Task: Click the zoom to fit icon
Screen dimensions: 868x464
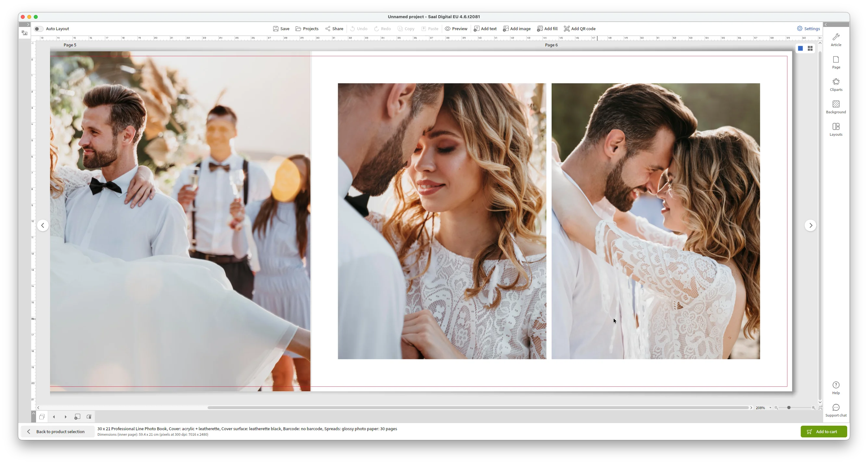Action: (820, 408)
